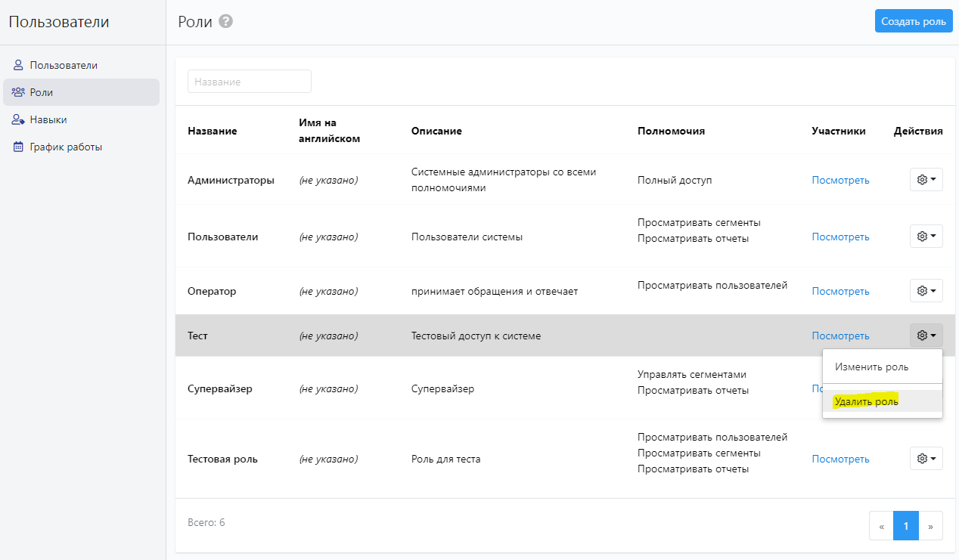Click the Название column header
The height and width of the screenshot is (560, 959).
213,131
